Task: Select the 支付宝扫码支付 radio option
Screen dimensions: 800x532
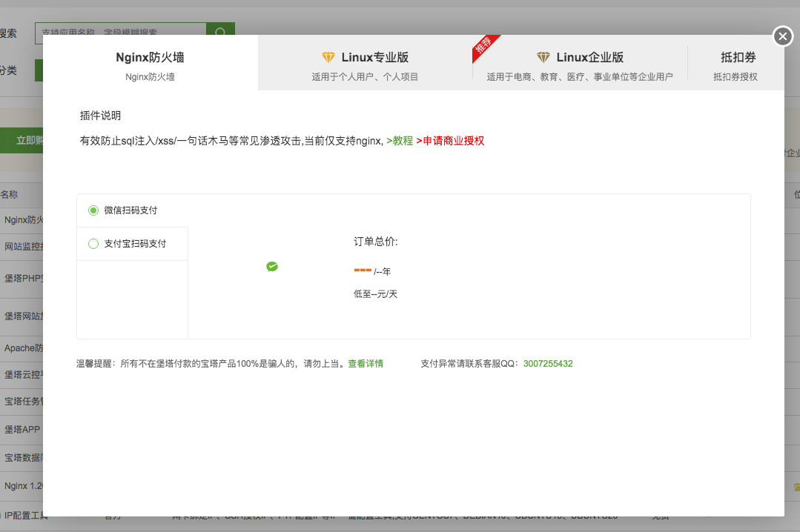Action: 93,244
